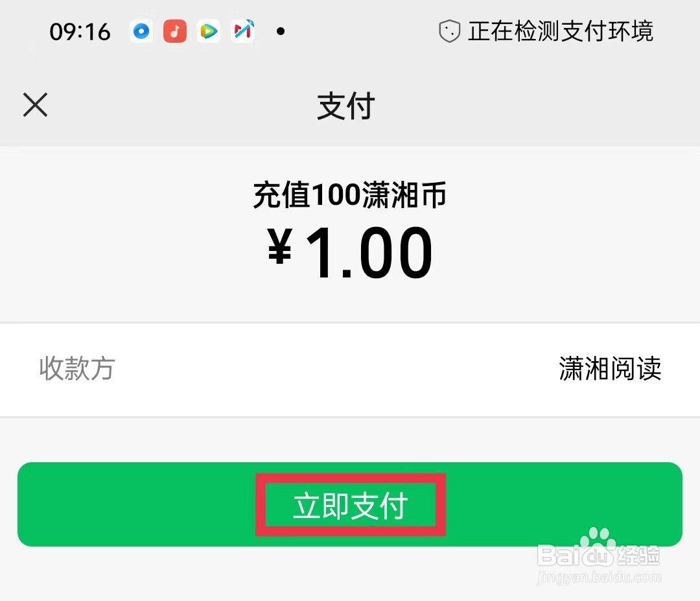This screenshot has height=601, width=700.
Task: Confirm payment with the green 立即支付 button
Action: pos(350,504)
